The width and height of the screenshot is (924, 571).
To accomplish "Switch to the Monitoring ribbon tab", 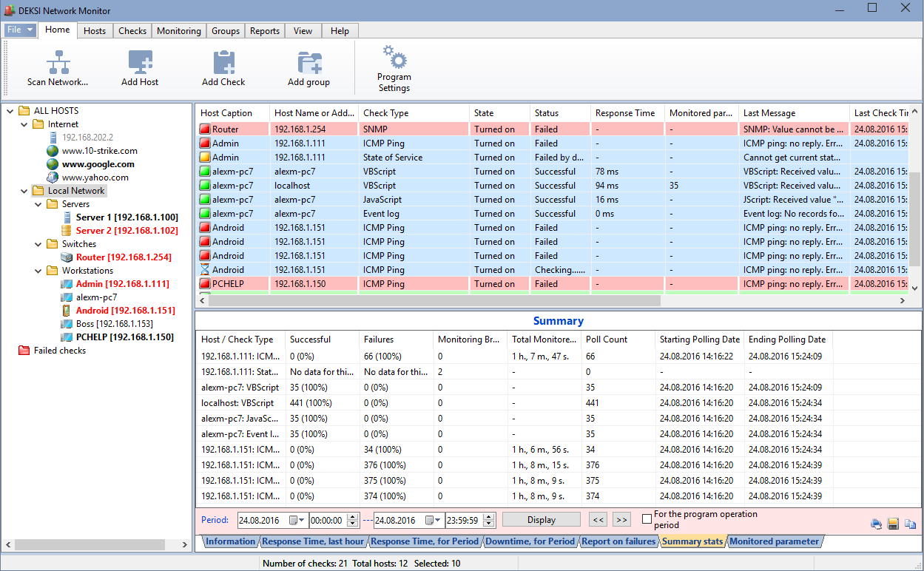I will [178, 31].
